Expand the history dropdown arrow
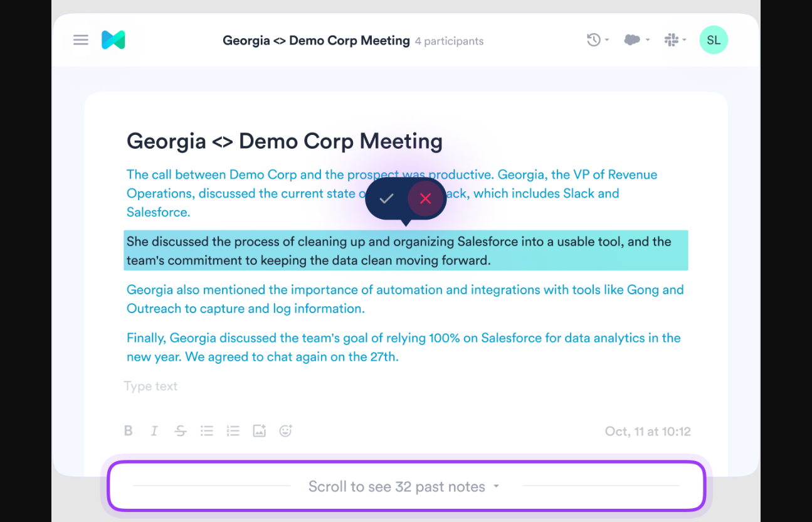812x522 pixels. point(607,40)
